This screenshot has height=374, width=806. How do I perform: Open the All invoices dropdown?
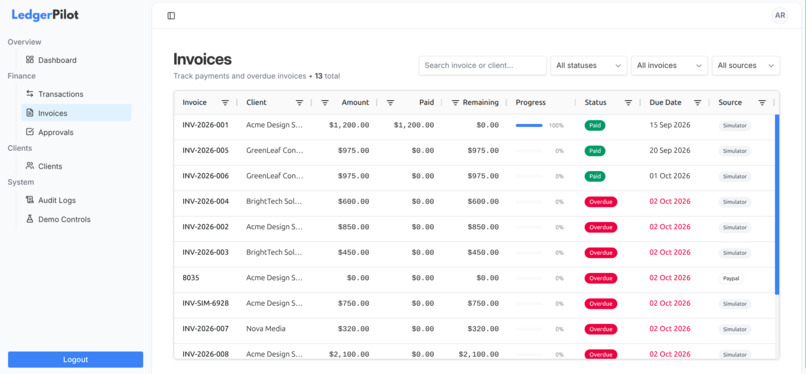669,66
